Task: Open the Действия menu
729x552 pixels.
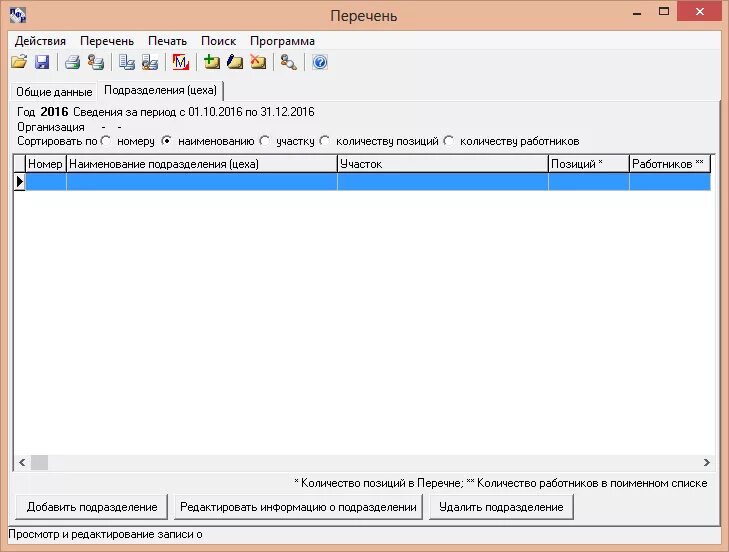Action: [x=40, y=41]
